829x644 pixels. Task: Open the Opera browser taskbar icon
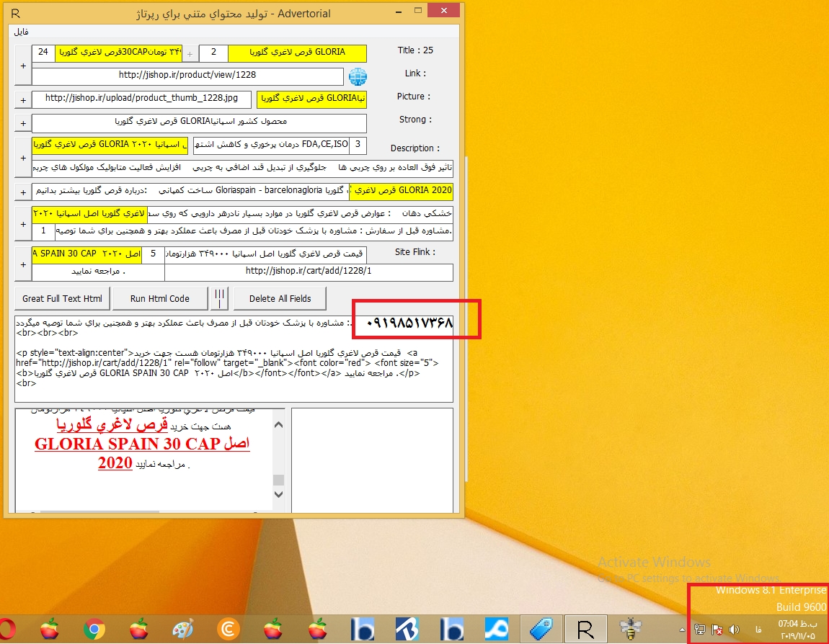[6, 629]
